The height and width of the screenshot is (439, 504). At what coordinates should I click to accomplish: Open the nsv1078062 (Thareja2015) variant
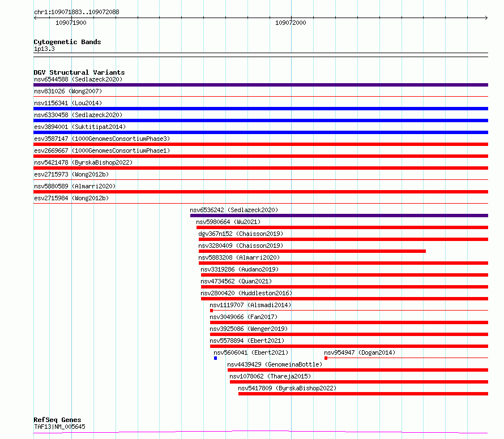pyautogui.click(x=270, y=376)
